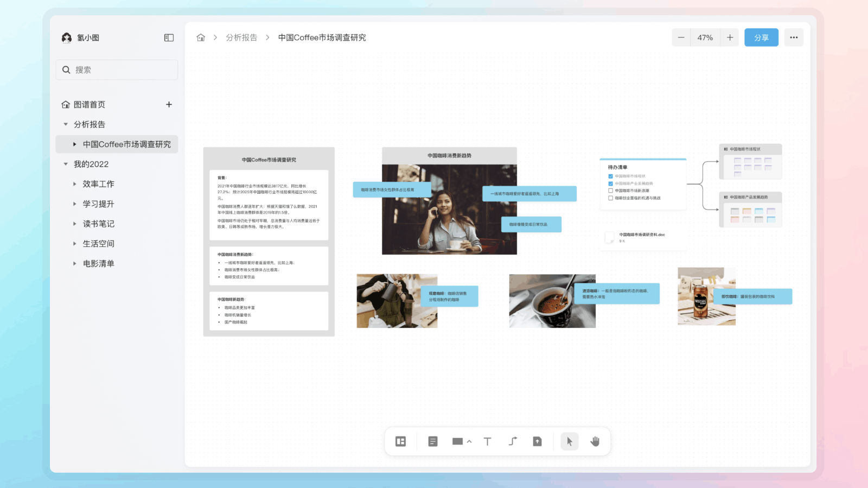The width and height of the screenshot is (868, 488).
Task: Click the board layout icon in toolbar
Action: (x=400, y=441)
